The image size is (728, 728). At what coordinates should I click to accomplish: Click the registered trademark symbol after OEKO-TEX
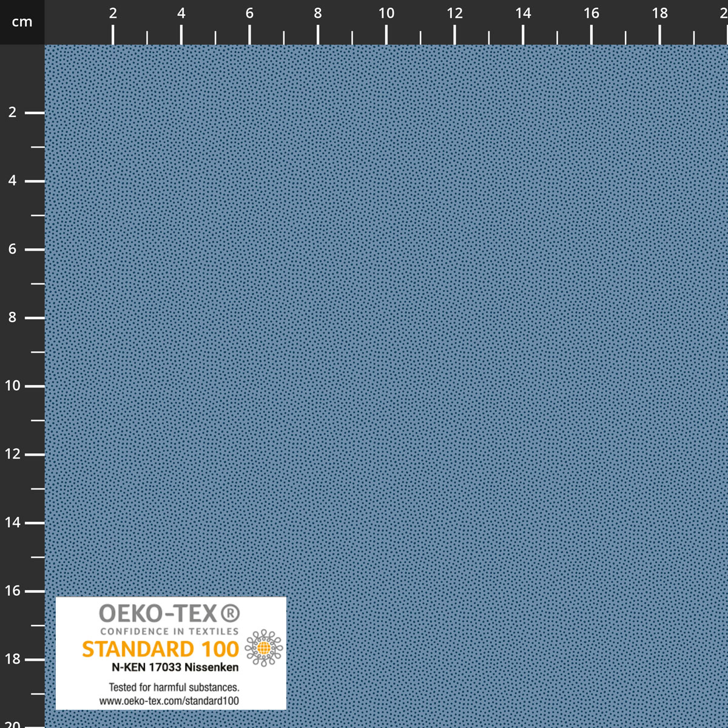tap(230, 614)
